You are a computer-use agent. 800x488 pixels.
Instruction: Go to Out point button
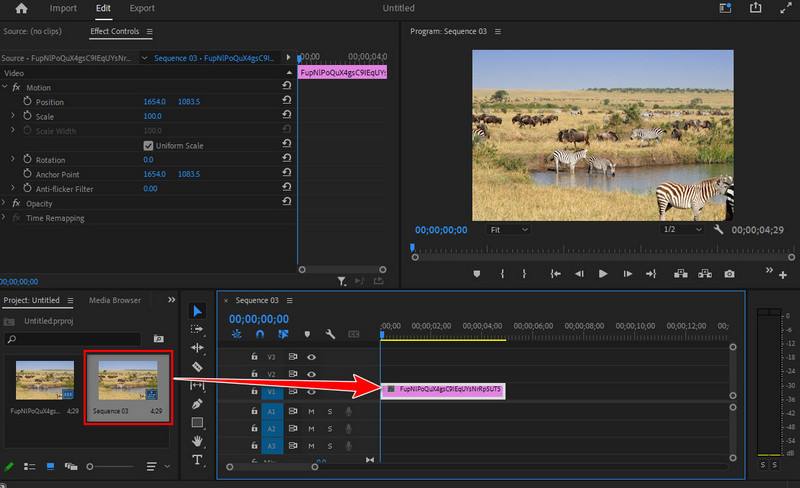tap(651, 274)
